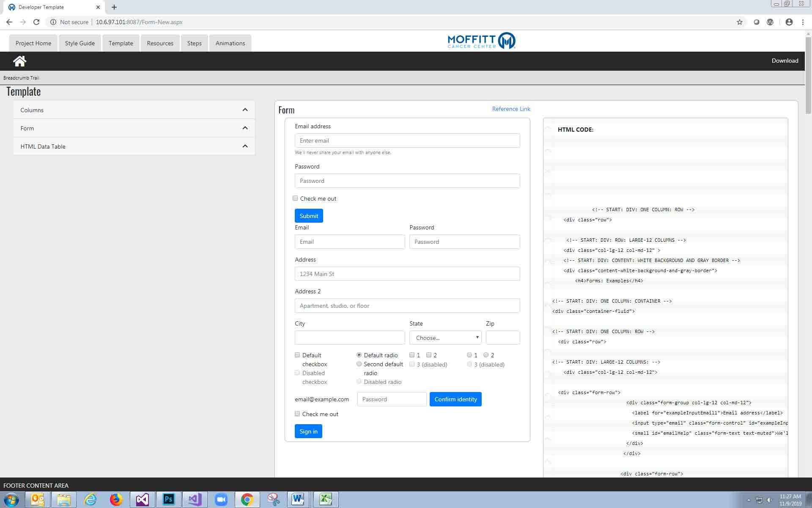Screen dimensions: 812x508
Task: Open the Style Guide nav tab
Action: 80,43
